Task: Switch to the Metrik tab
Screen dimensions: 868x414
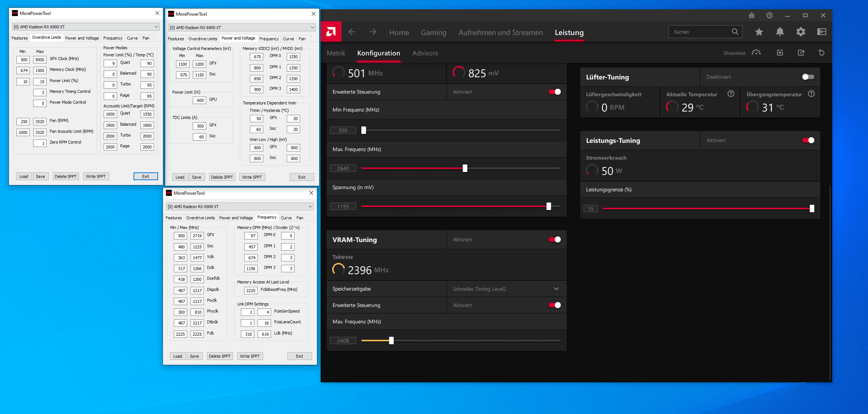Action: [336, 53]
